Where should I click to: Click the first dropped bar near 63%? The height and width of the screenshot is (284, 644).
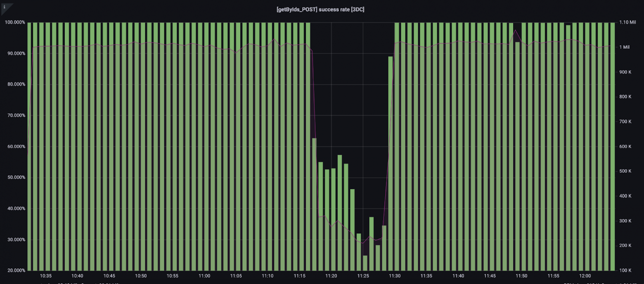314,204
